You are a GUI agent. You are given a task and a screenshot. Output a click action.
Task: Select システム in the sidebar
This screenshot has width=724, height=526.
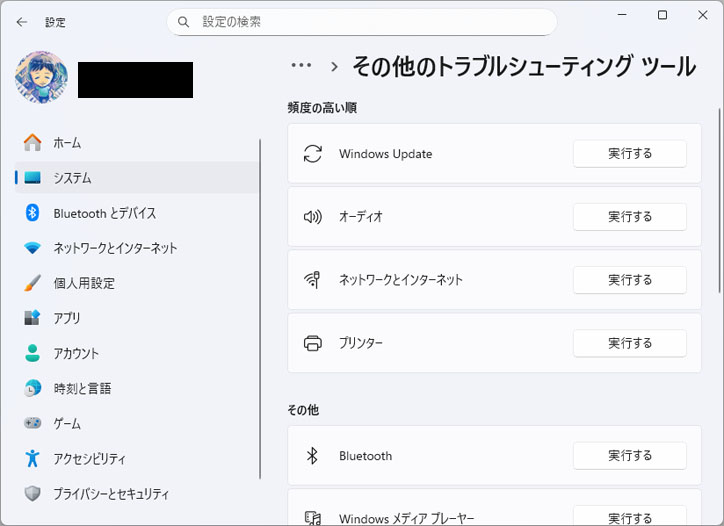pyautogui.click(x=72, y=178)
